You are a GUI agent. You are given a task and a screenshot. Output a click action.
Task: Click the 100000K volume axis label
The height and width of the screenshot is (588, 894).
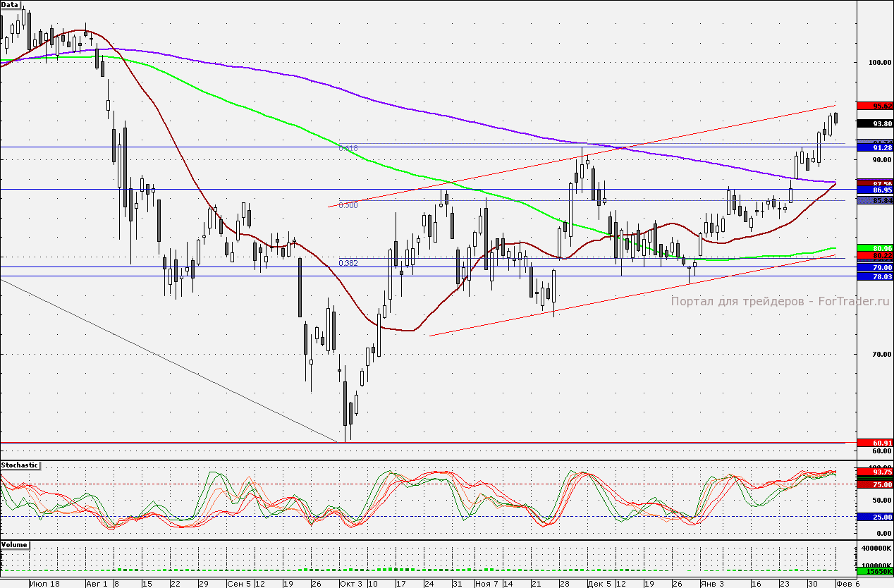[x=877, y=565]
